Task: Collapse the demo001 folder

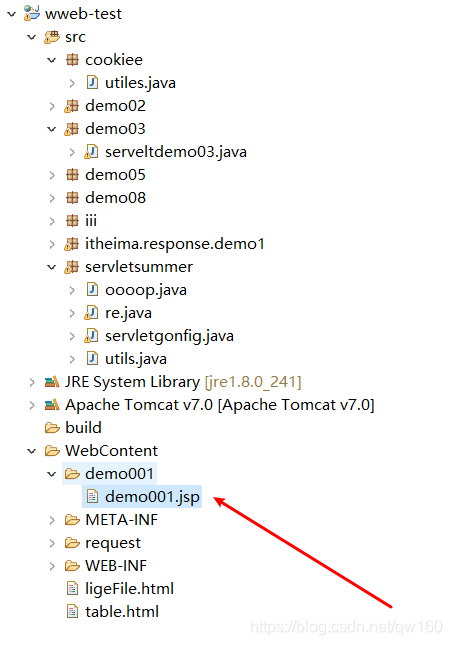Action: click(x=52, y=475)
